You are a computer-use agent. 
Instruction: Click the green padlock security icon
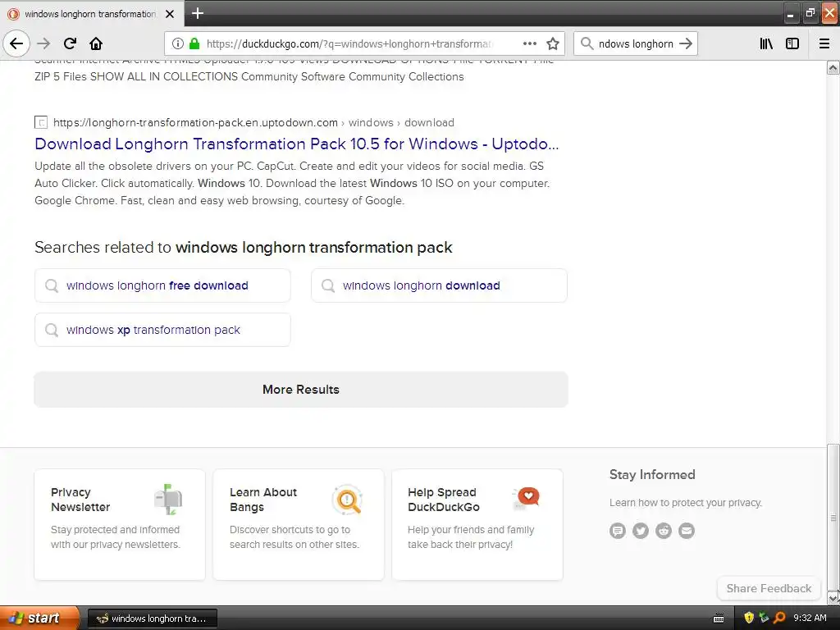tap(194, 43)
